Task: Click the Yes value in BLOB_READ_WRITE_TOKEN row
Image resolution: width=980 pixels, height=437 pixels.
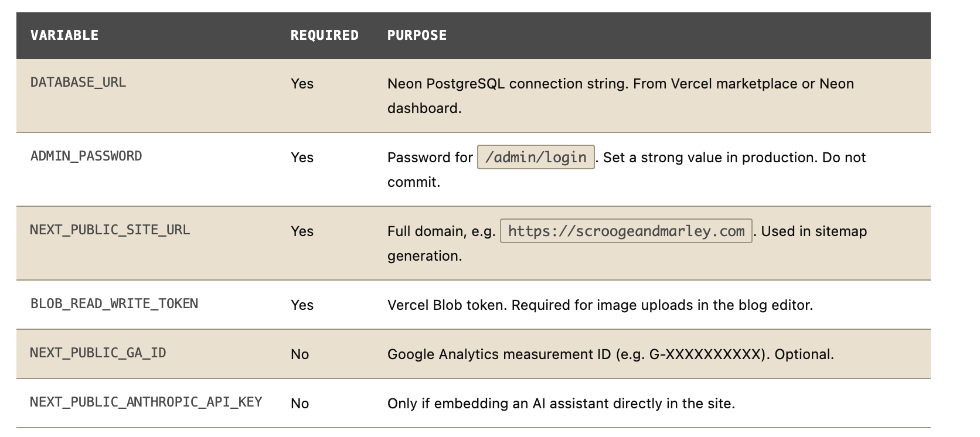Action: 302,305
